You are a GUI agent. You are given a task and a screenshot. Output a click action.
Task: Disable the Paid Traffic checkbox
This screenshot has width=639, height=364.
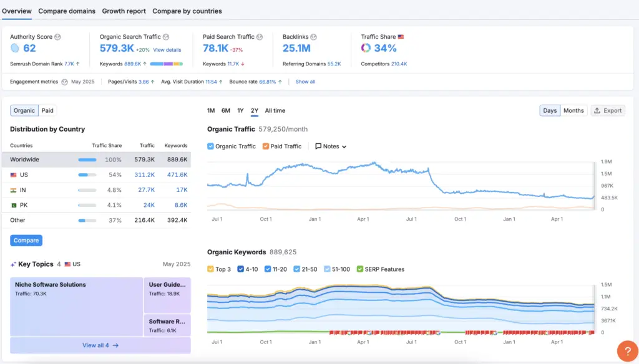click(266, 146)
